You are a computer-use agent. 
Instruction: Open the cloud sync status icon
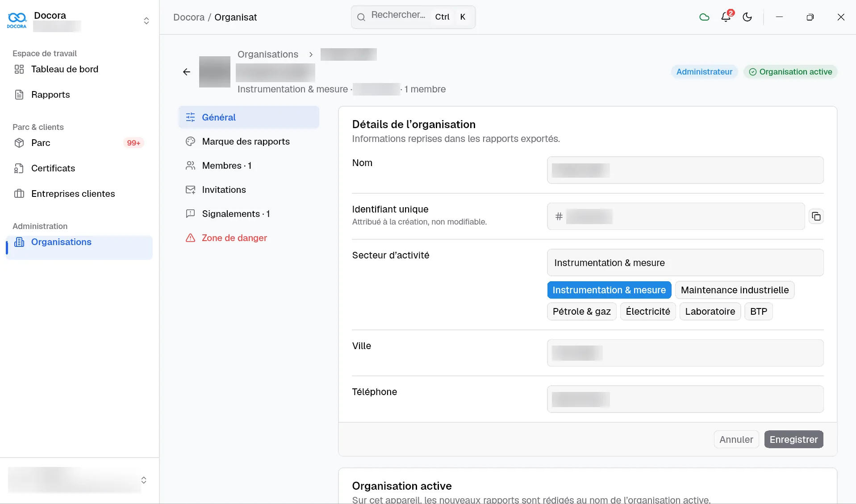tap(704, 17)
